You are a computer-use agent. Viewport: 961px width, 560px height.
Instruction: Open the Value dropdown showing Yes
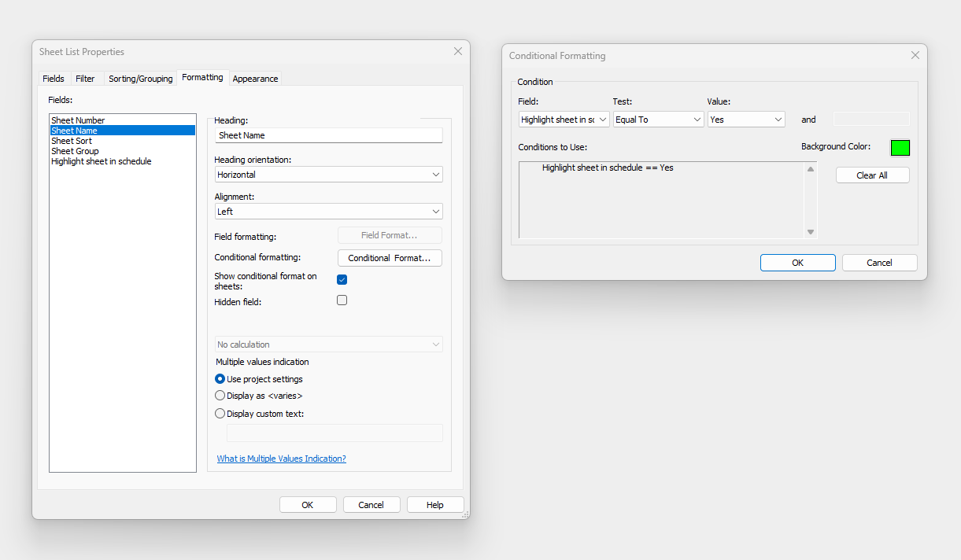[746, 120]
